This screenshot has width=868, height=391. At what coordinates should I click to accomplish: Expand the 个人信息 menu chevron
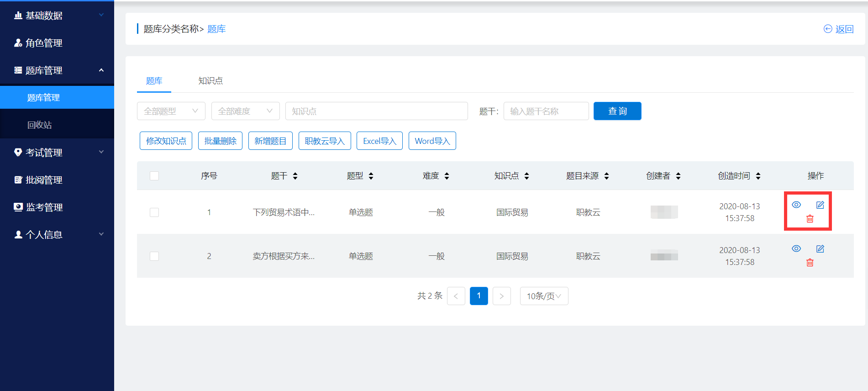click(101, 234)
